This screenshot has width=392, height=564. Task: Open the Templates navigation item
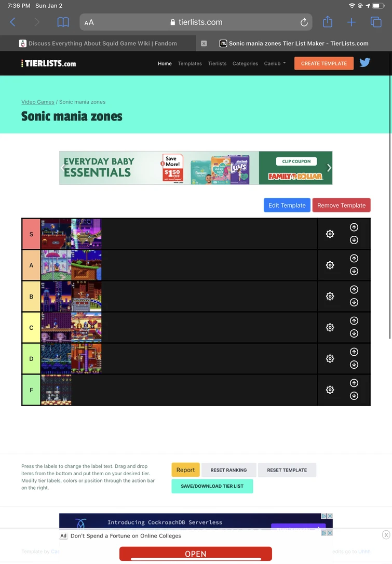[190, 63]
